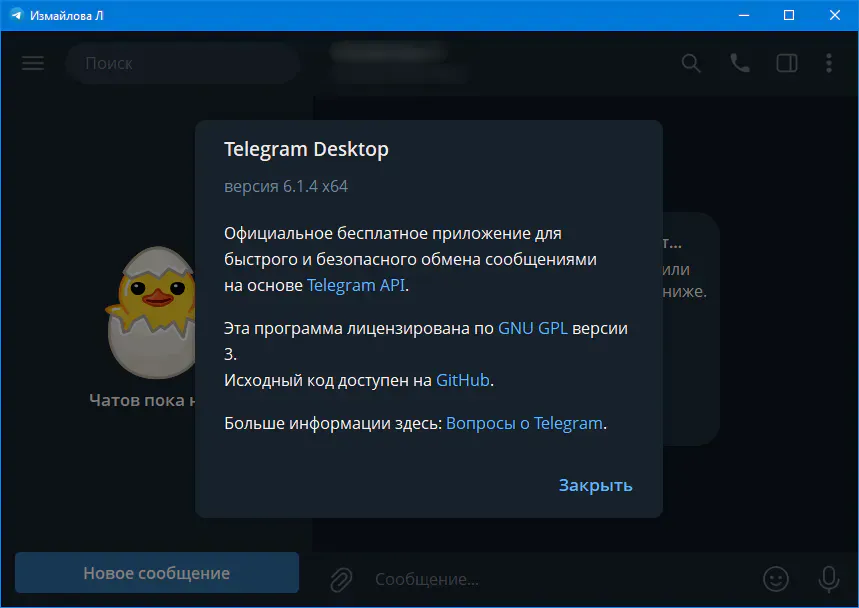Open the GNU GPL license link
Image resolution: width=859 pixels, height=608 pixels.
(532, 328)
